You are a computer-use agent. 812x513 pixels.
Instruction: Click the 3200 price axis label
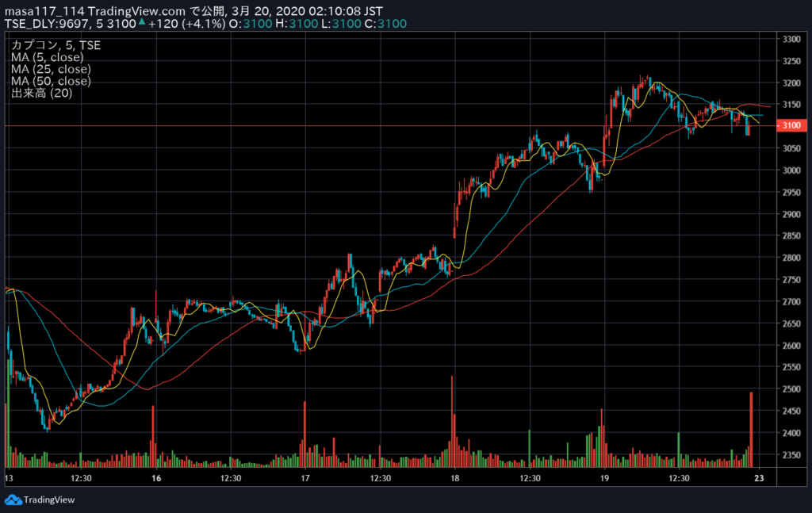tap(791, 82)
